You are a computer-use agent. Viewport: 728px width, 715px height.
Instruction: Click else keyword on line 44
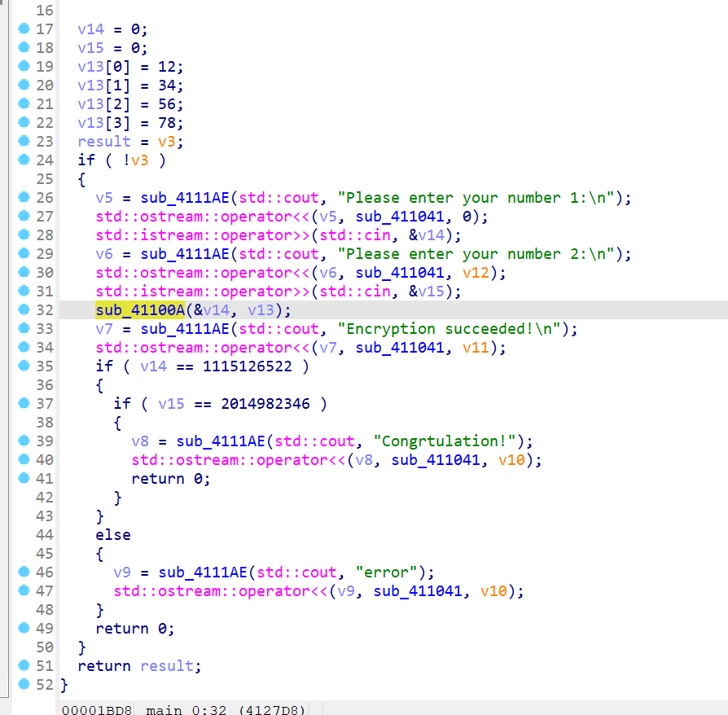113,535
